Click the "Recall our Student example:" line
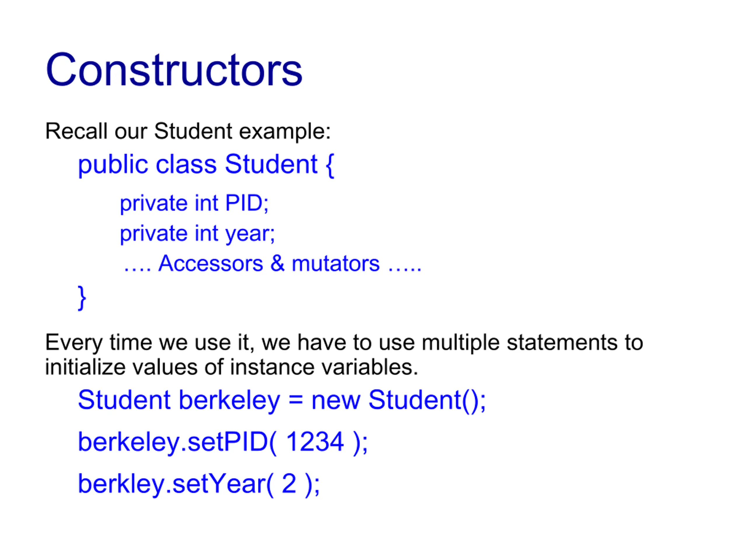This screenshot has height=560, width=747. tap(188, 131)
